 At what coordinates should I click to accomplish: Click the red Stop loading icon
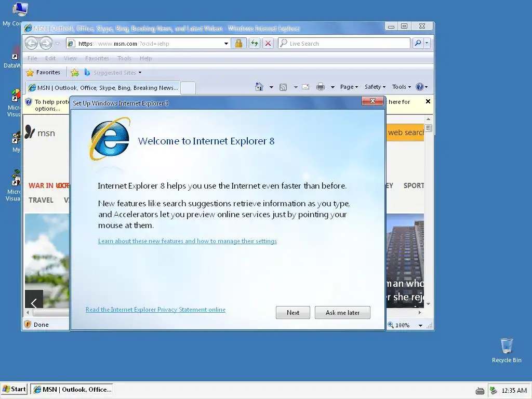click(268, 43)
